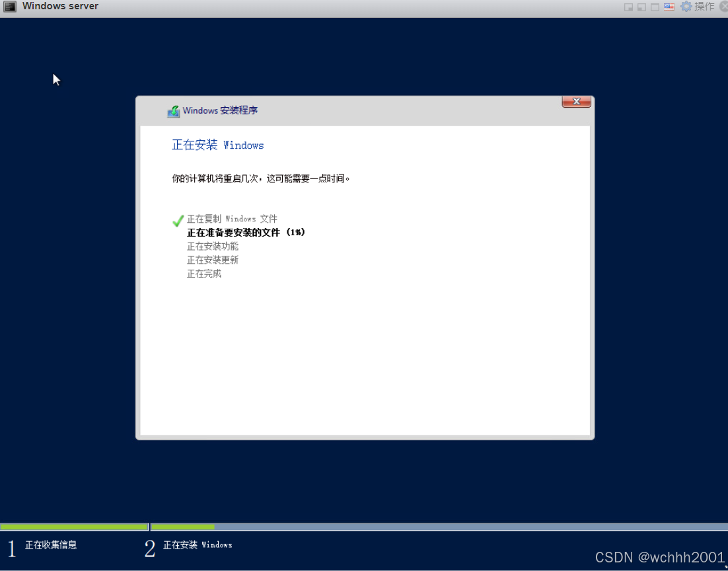Click the 正在完成 list item

point(204,273)
